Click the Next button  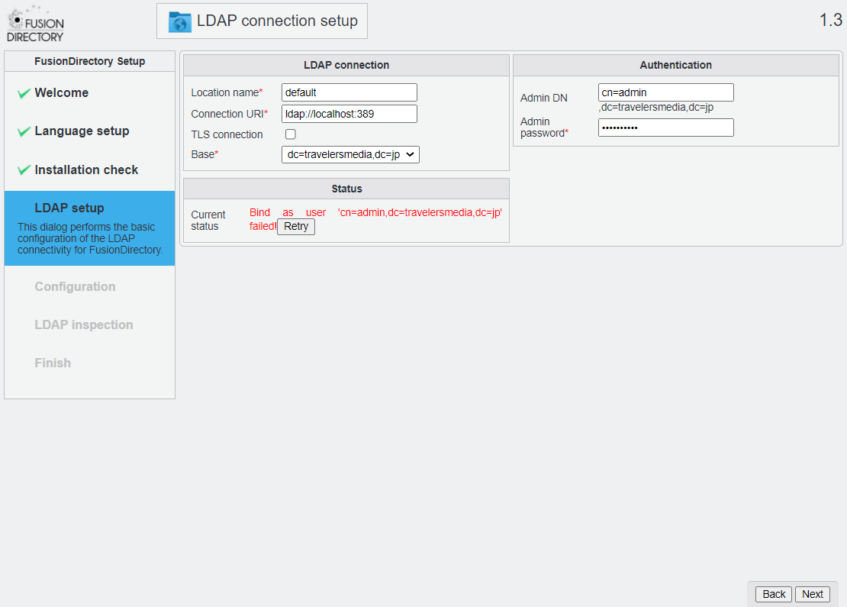click(x=812, y=594)
